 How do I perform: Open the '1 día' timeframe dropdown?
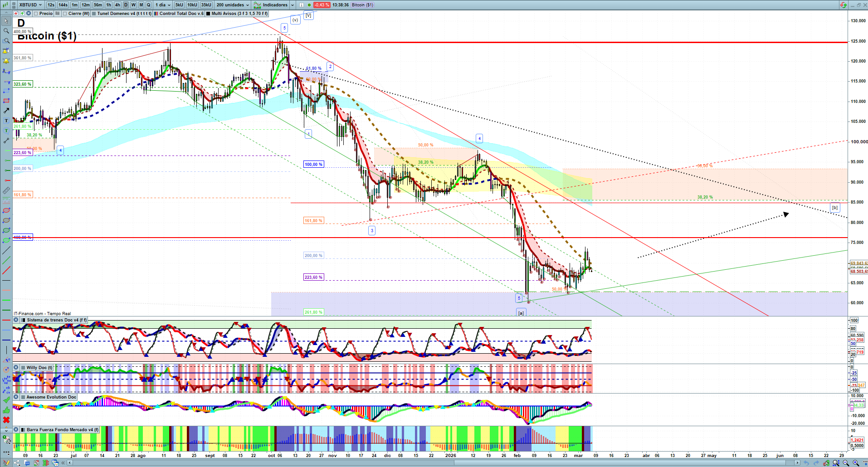[x=163, y=5]
